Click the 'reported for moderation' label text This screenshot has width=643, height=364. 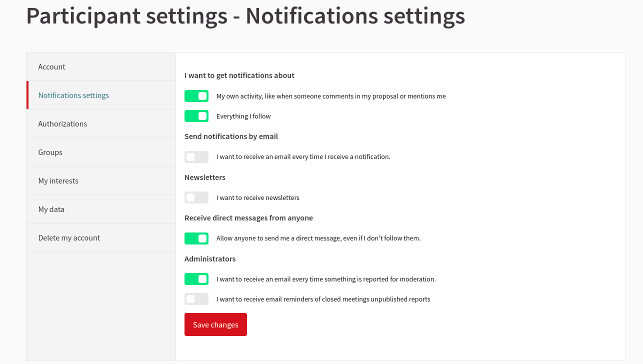326,279
